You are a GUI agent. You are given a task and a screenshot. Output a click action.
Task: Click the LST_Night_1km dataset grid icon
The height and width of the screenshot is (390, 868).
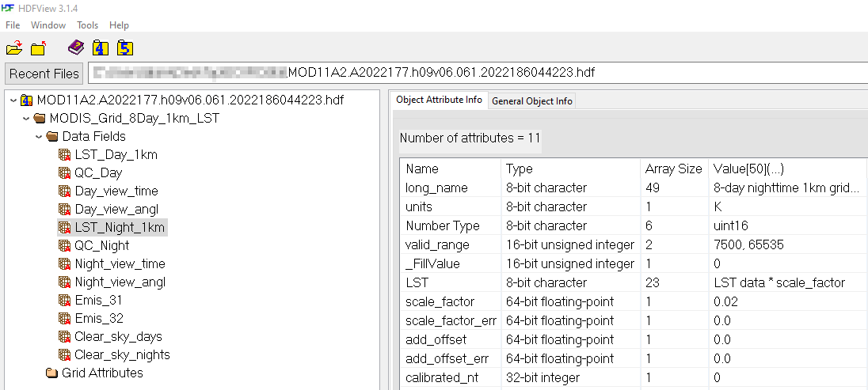[x=65, y=227]
